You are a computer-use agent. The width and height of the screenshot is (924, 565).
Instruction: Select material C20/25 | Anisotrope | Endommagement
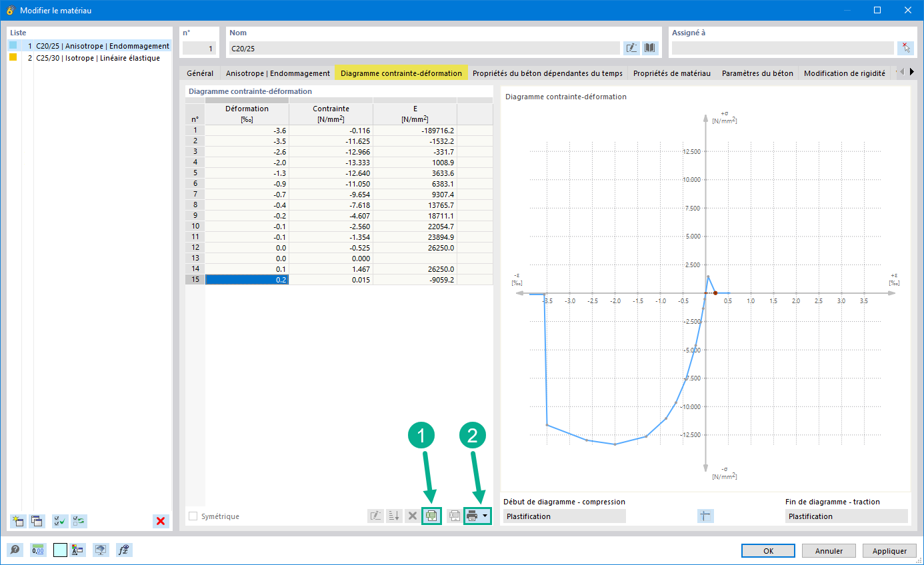[x=89, y=46]
